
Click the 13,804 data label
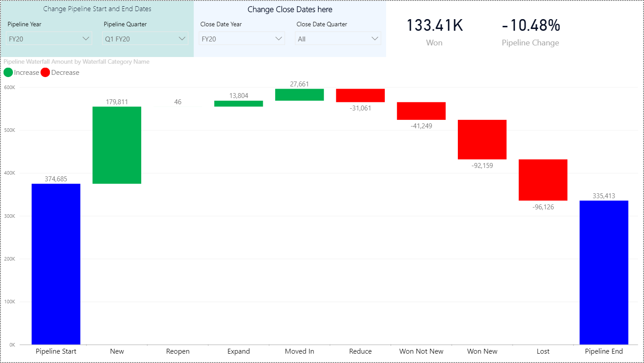point(239,96)
